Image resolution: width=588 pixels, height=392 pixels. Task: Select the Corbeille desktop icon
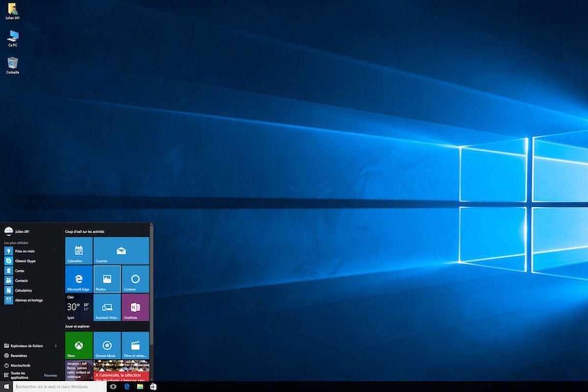pos(13,65)
